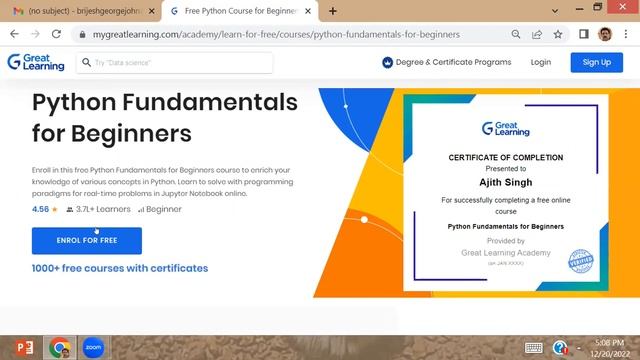Image resolution: width=640 pixels, height=360 pixels.
Task: Click the 4.56 rating value
Action: click(40, 209)
